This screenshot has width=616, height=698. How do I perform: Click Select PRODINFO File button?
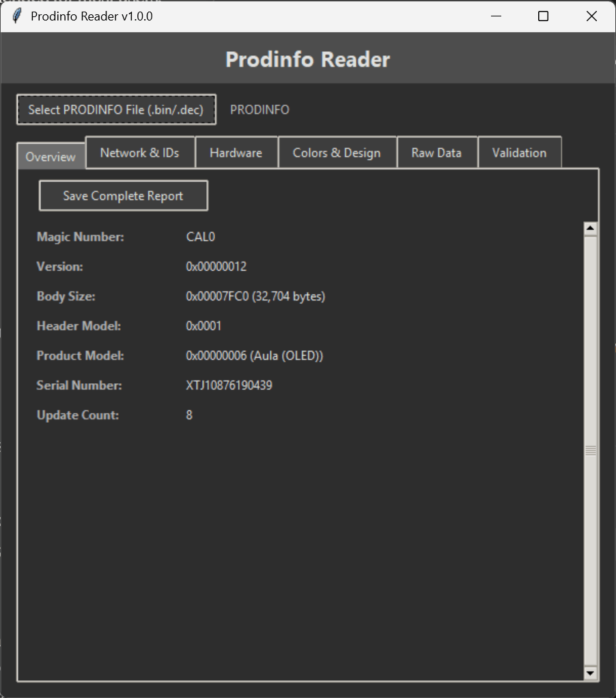coord(115,109)
